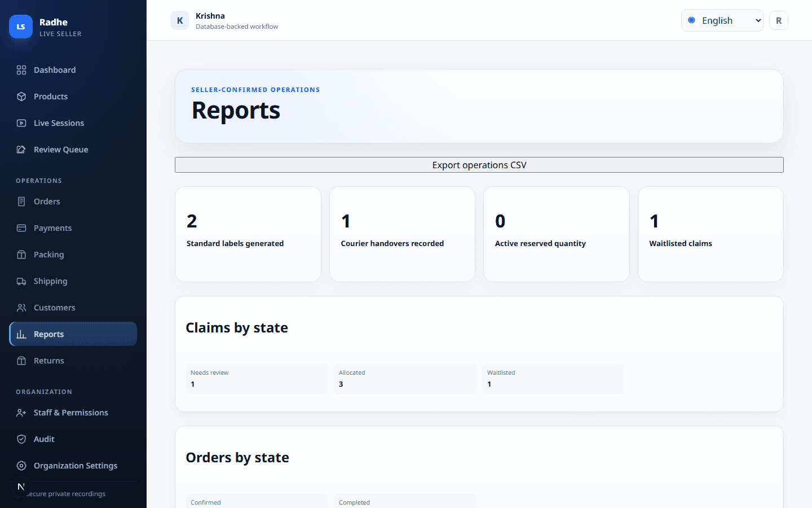Open the Dashboard page
The height and width of the screenshot is (508, 812).
coord(73,70)
